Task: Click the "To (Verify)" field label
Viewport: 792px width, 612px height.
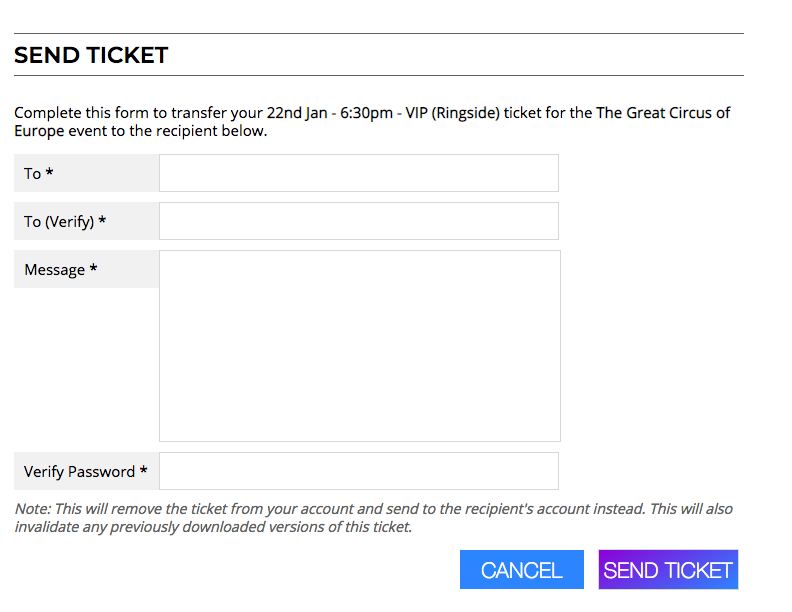Action: click(x=59, y=222)
